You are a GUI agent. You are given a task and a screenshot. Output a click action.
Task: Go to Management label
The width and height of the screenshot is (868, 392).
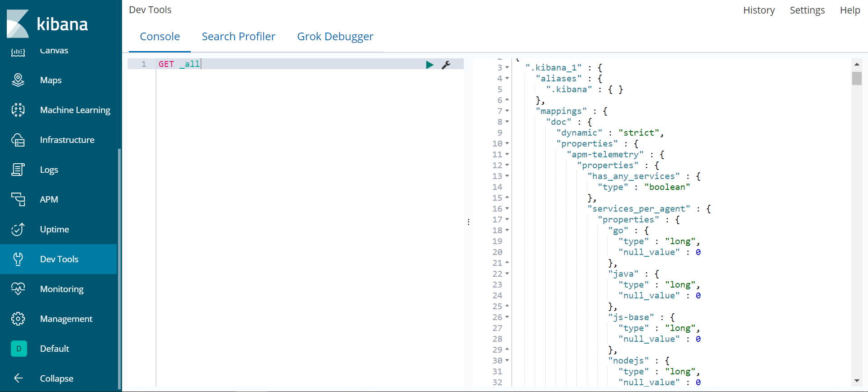pyautogui.click(x=66, y=319)
